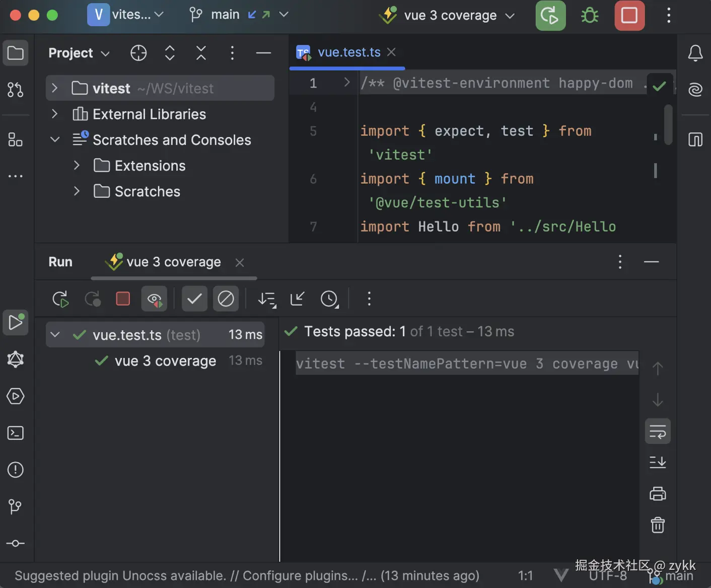
Task: Toggle watch for changes eye icon
Action: point(154,299)
